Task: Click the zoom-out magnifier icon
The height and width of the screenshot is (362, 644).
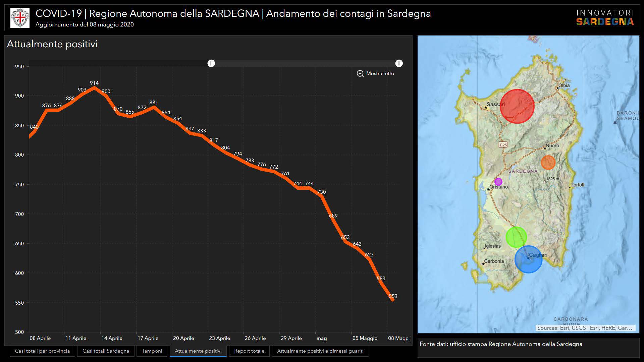Action: pos(360,74)
